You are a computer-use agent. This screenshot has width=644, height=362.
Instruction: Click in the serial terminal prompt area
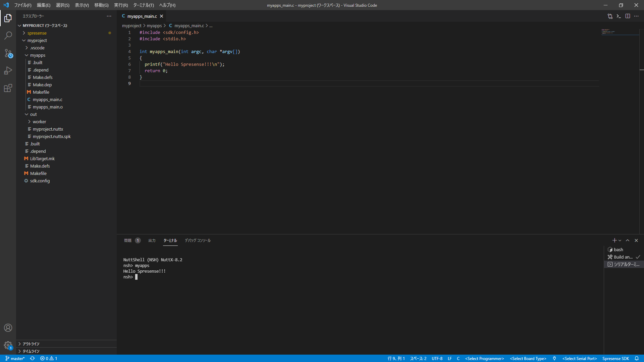[x=136, y=277]
